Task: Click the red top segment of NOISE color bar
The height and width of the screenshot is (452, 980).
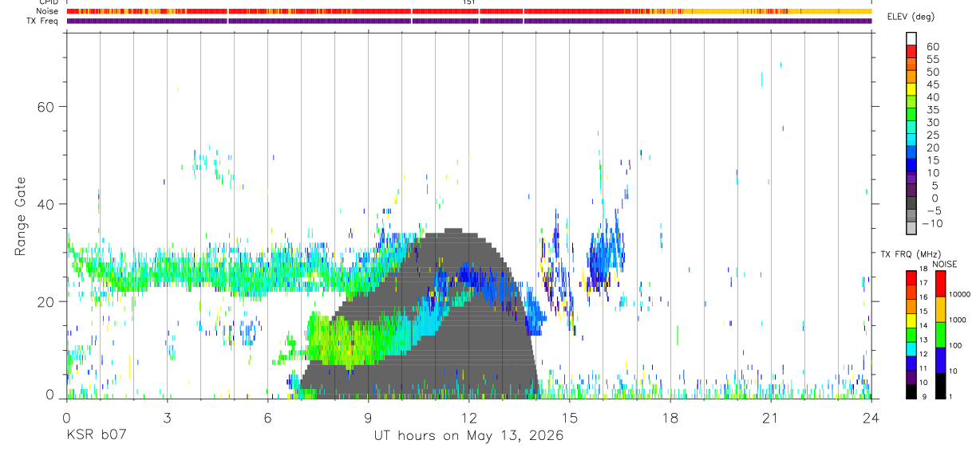Action: tap(939, 284)
